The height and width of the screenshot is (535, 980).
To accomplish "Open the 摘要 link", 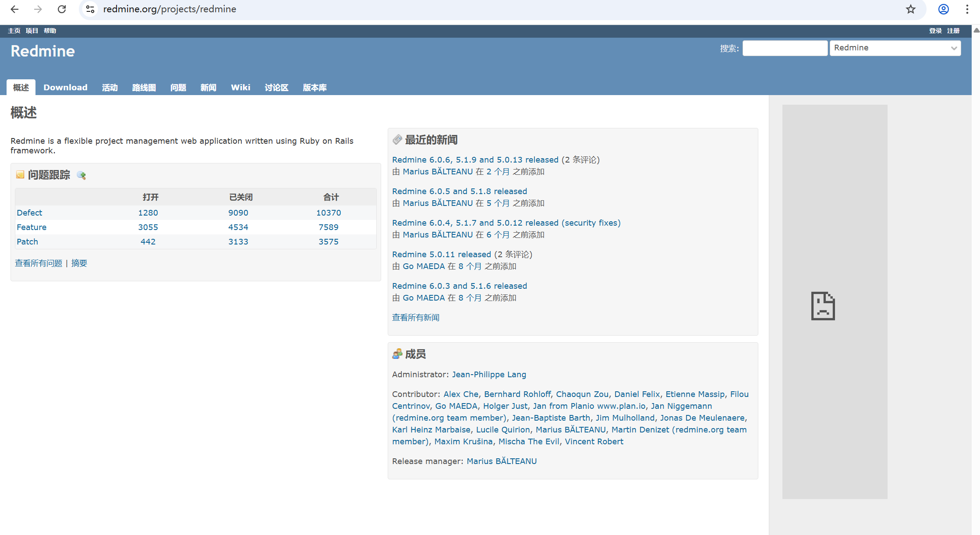I will pyautogui.click(x=79, y=263).
